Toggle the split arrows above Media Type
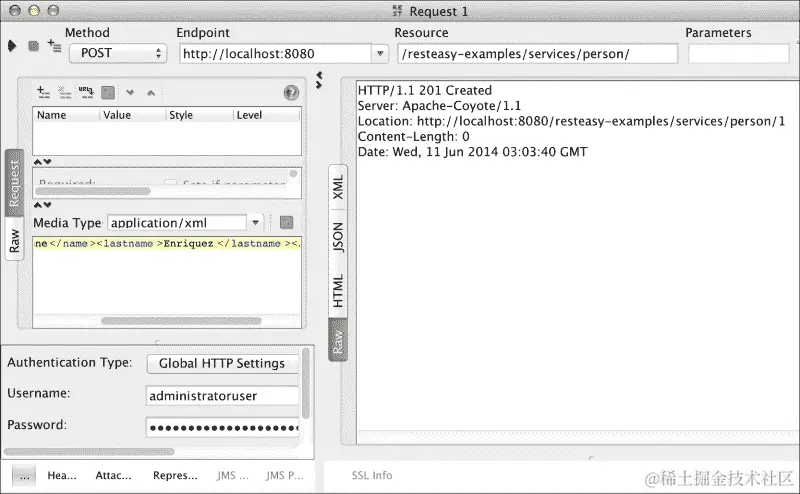Viewport: 800px width, 494px height. click(x=42, y=205)
